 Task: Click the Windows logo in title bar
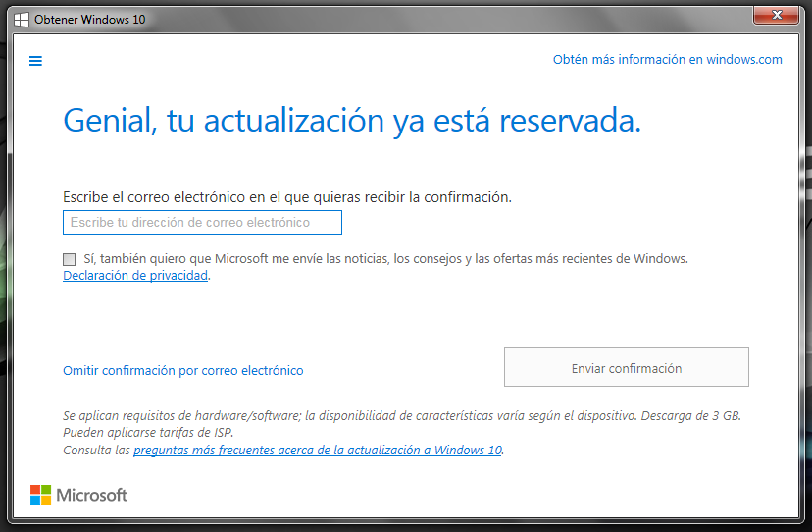22,20
